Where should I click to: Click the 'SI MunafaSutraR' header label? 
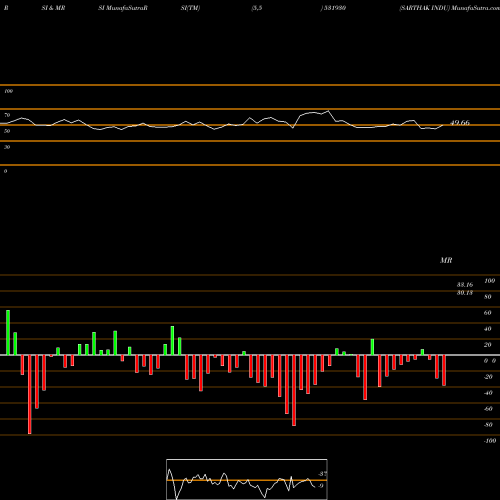click(123, 8)
